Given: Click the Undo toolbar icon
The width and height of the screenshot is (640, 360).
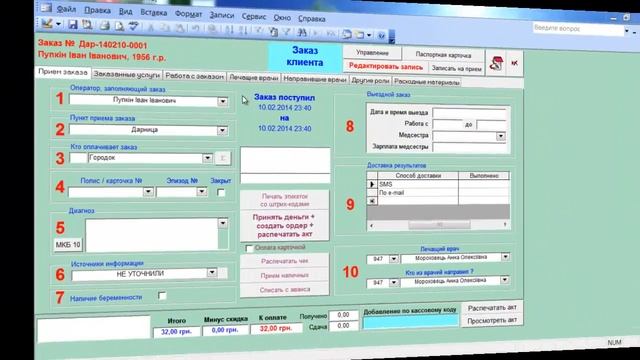Looking at the screenshot, I should 196,29.
